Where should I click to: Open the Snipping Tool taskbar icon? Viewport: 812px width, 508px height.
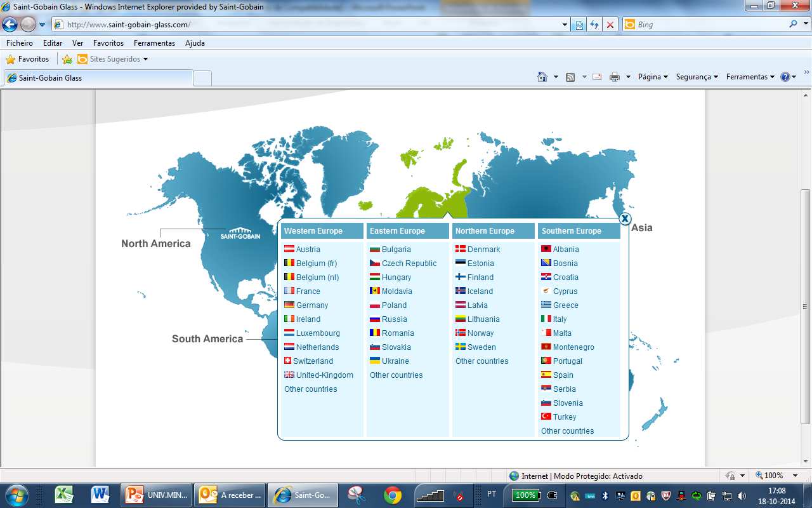pos(357,495)
